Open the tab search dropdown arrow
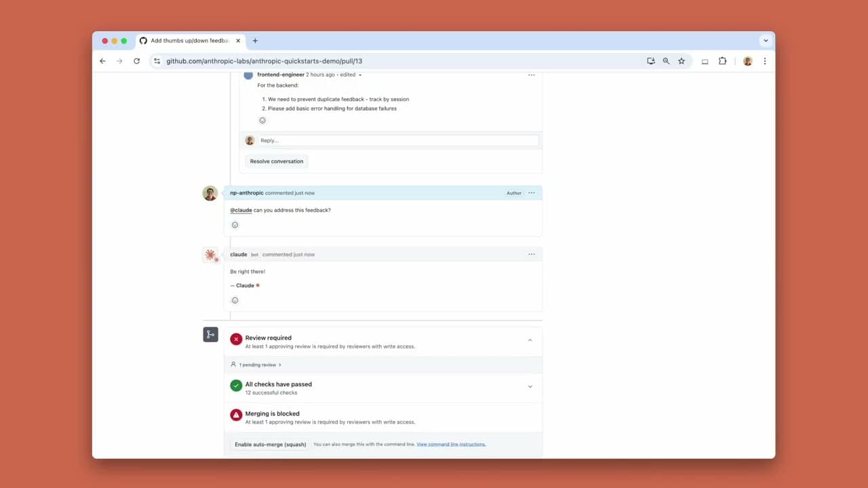Image resolution: width=868 pixels, height=488 pixels. (x=766, y=41)
